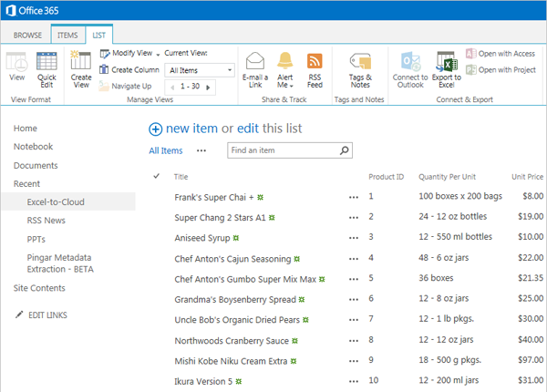Open Tags & Notes
Image resolution: width=547 pixels, height=392 pixels.
pyautogui.click(x=360, y=68)
